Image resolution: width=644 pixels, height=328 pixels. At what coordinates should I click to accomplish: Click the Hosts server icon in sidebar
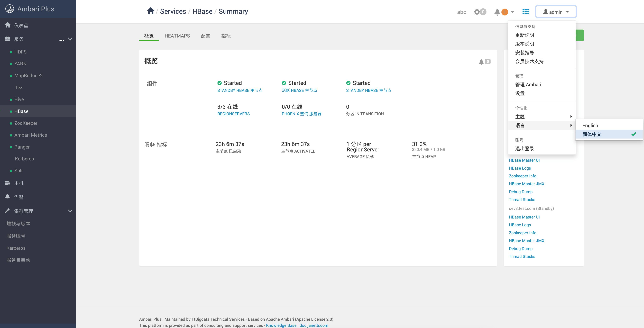[7, 183]
